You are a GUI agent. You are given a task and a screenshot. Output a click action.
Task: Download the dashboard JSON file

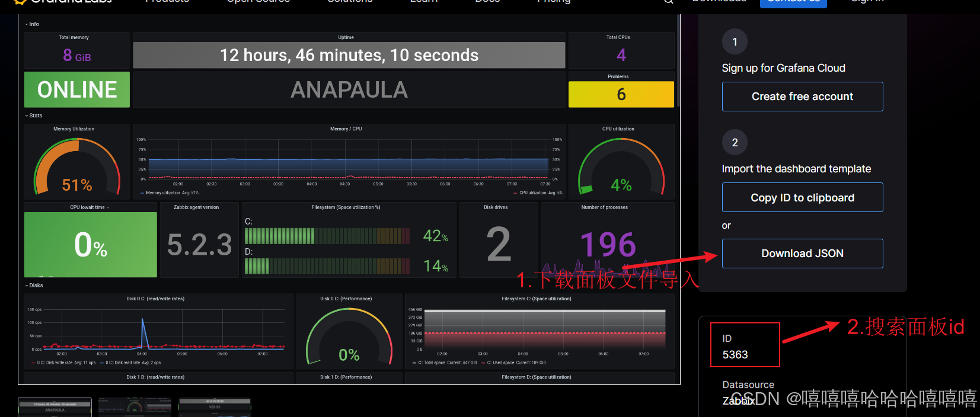(x=802, y=254)
